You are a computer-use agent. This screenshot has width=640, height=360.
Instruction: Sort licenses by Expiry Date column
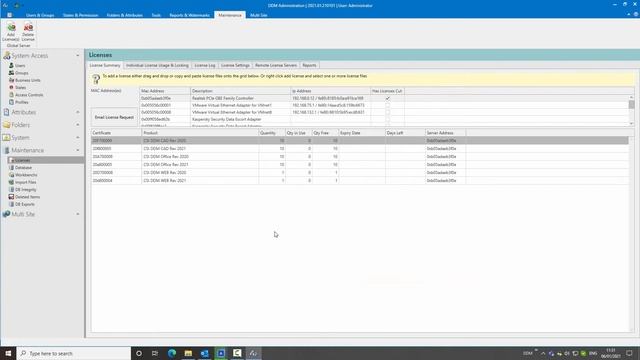tap(362, 133)
